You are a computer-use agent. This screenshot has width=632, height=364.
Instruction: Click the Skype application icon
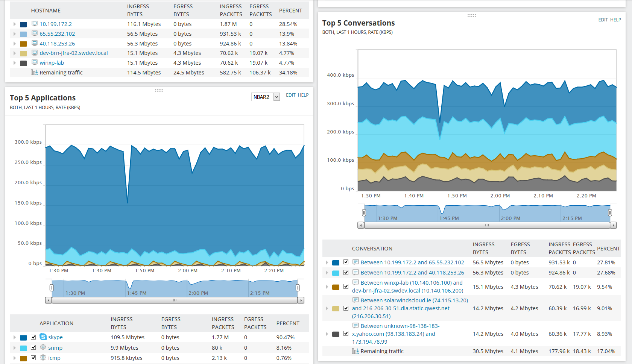[x=43, y=337]
